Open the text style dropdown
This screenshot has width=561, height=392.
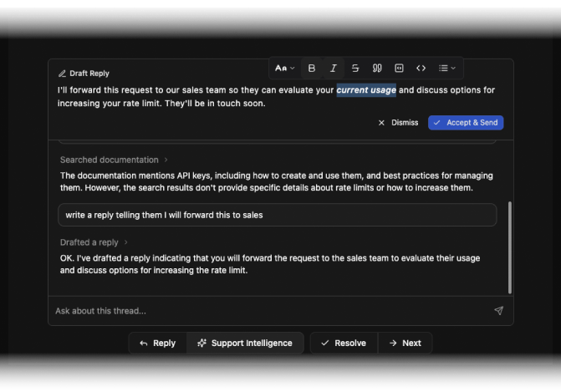click(285, 69)
